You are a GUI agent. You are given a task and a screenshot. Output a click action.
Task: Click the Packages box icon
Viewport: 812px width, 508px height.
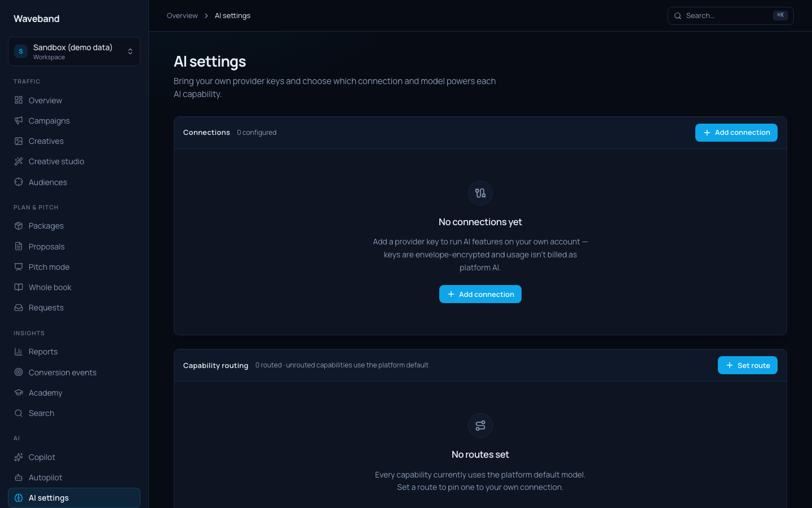click(x=19, y=226)
